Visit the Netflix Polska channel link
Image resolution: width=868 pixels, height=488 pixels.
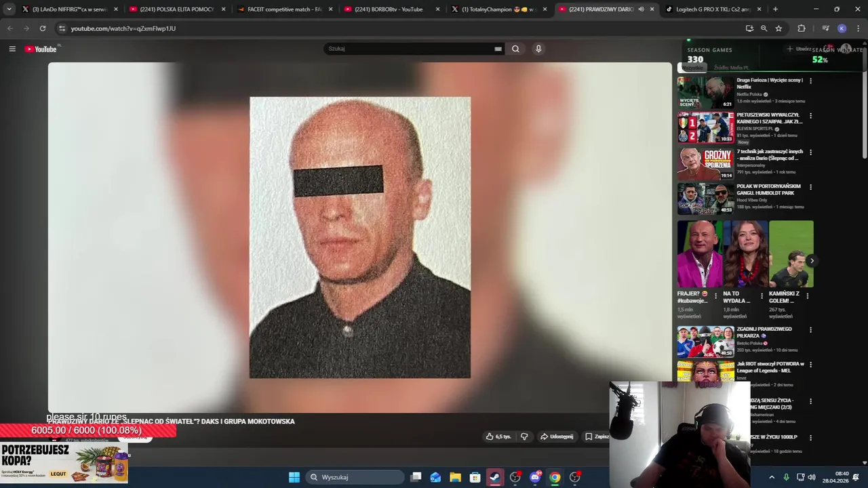tap(751, 95)
